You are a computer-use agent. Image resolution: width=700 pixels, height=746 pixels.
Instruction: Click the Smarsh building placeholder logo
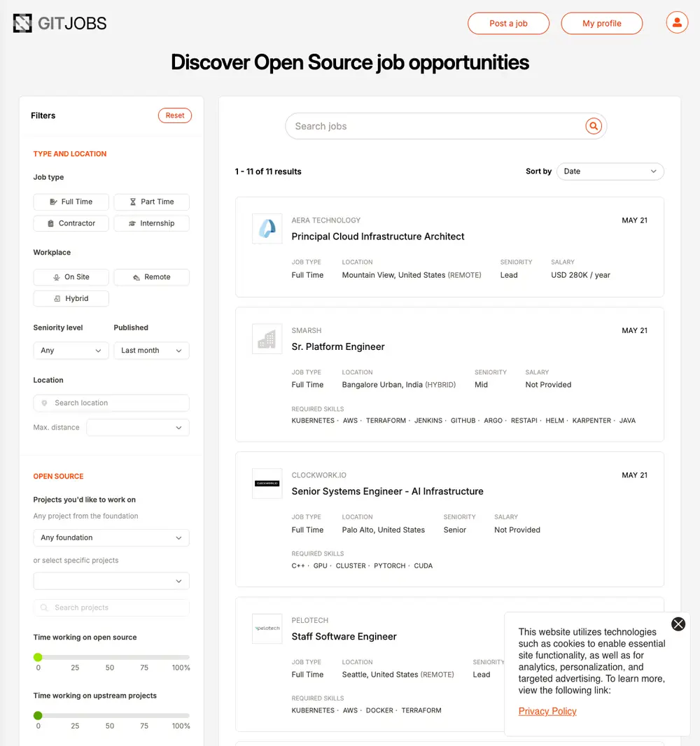click(x=267, y=339)
